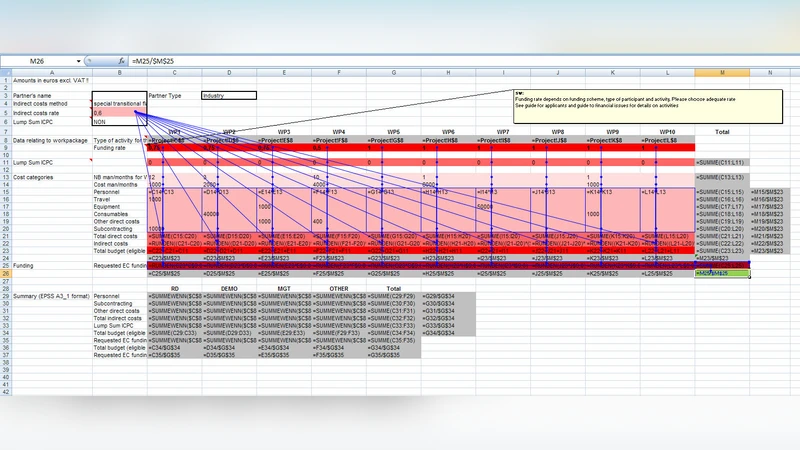Select column M header

[721, 73]
